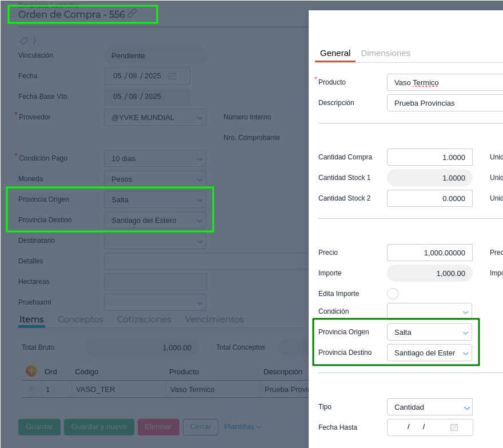Select the Items tab
Screen dimensions: 503x448
coord(31,319)
